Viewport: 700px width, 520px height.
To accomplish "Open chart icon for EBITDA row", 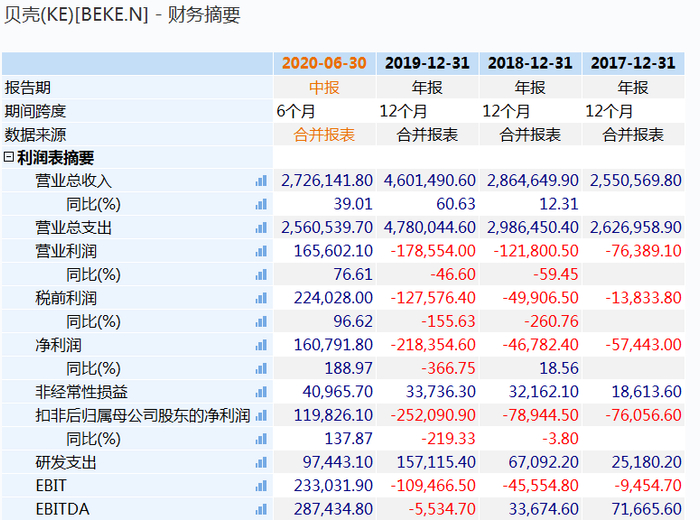I will (261, 509).
